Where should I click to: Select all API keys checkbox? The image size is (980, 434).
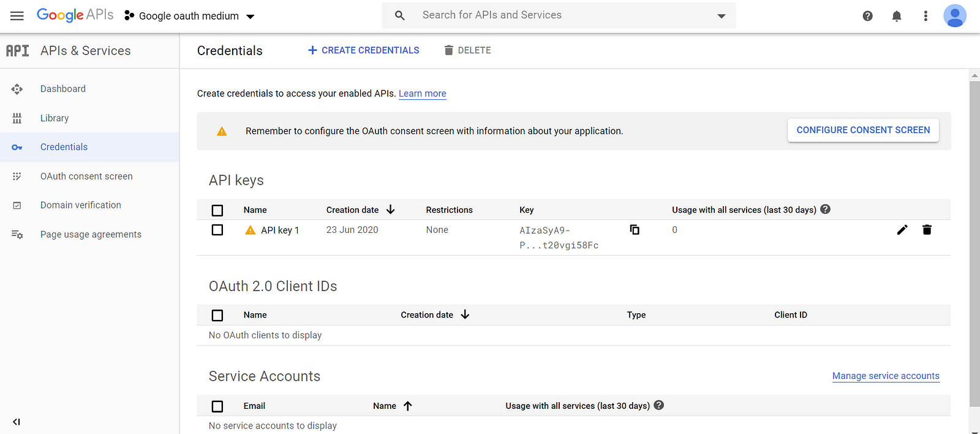click(x=217, y=210)
